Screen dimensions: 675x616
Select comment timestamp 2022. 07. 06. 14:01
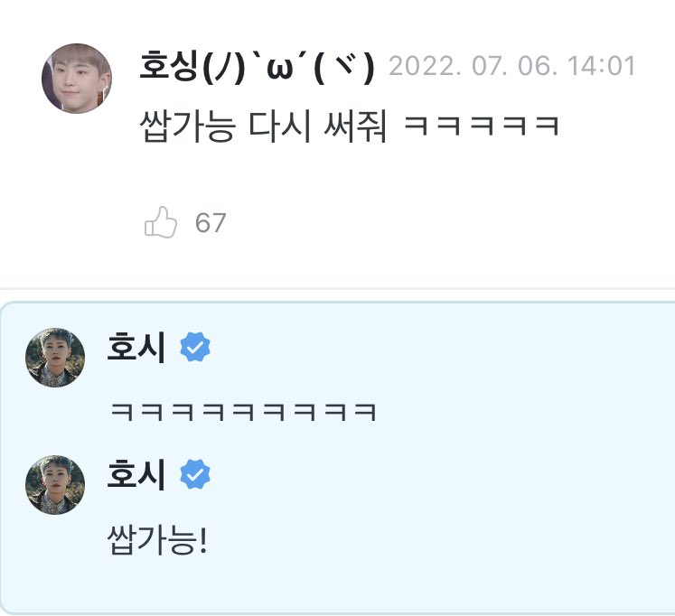(x=511, y=66)
